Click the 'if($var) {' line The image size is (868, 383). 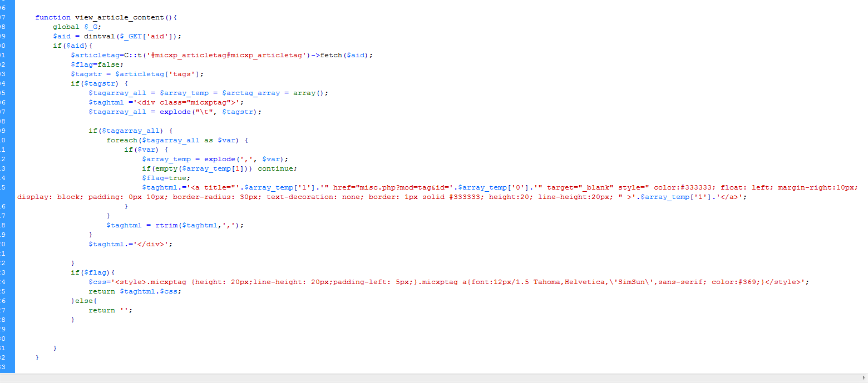pyautogui.click(x=146, y=150)
